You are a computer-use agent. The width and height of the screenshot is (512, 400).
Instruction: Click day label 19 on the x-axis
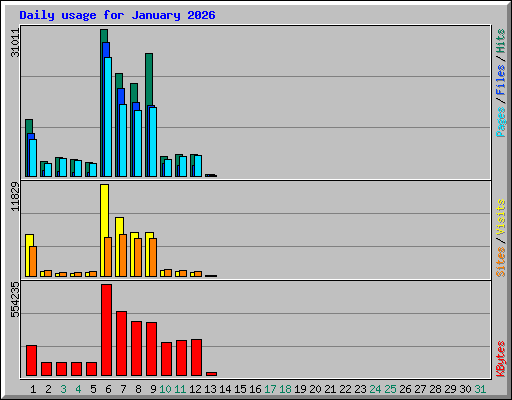(x=300, y=389)
